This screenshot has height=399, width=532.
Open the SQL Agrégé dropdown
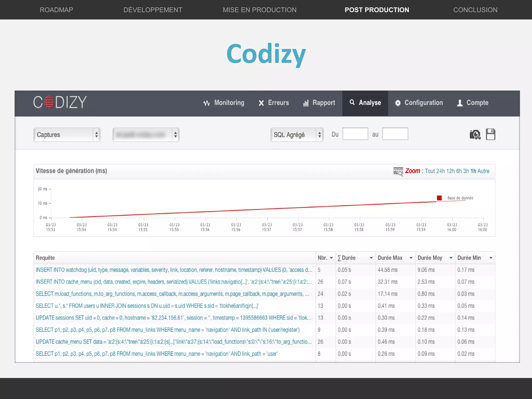(x=297, y=135)
